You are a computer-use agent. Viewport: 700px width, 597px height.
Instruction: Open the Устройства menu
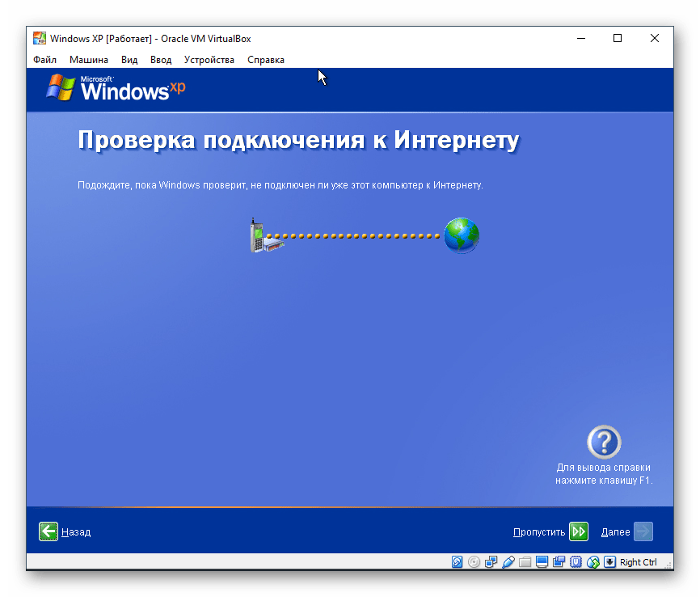coord(209,60)
